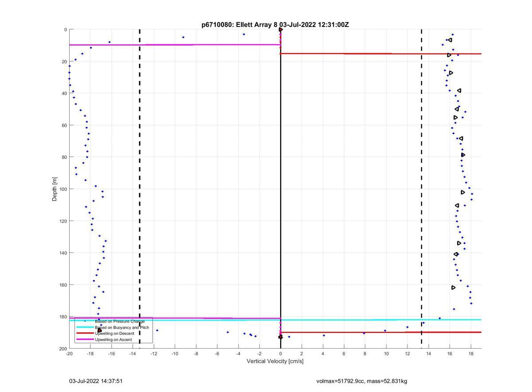This screenshot has width=532, height=392.
Task: Click velocity-axis tick label '-10'
Action: (x=175, y=354)
